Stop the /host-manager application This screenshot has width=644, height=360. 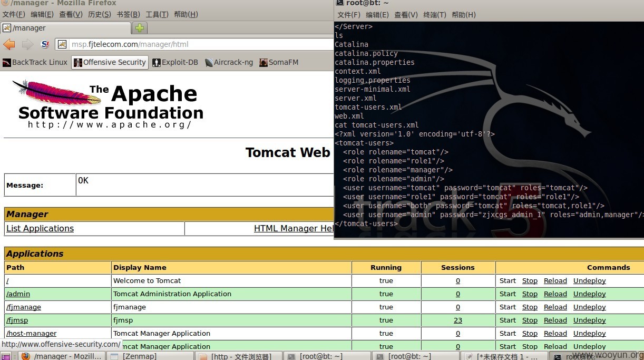530,334
